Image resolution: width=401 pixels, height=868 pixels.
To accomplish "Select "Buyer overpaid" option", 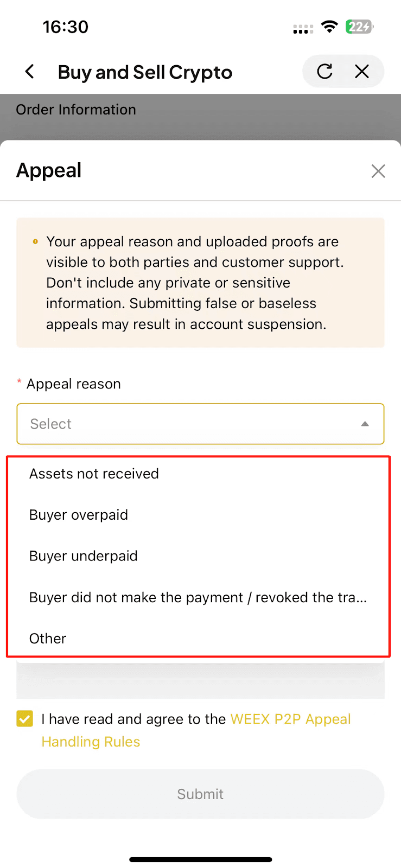I will point(79,515).
